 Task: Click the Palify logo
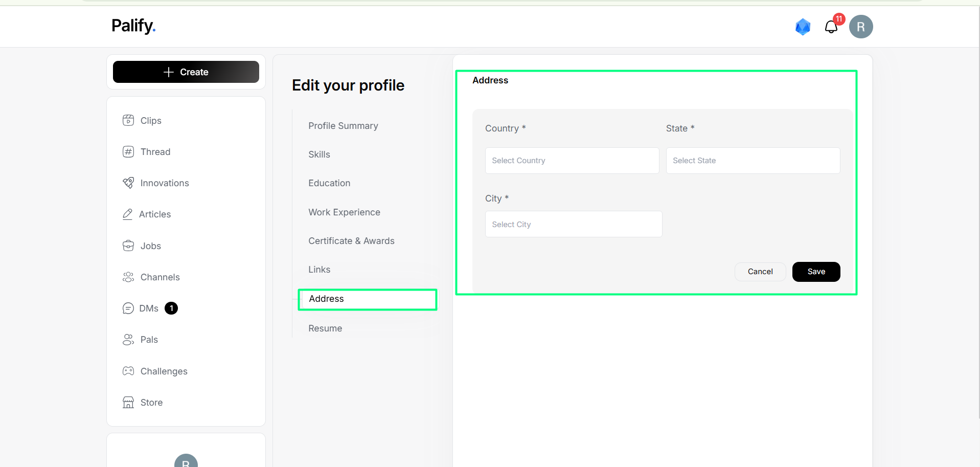[133, 26]
